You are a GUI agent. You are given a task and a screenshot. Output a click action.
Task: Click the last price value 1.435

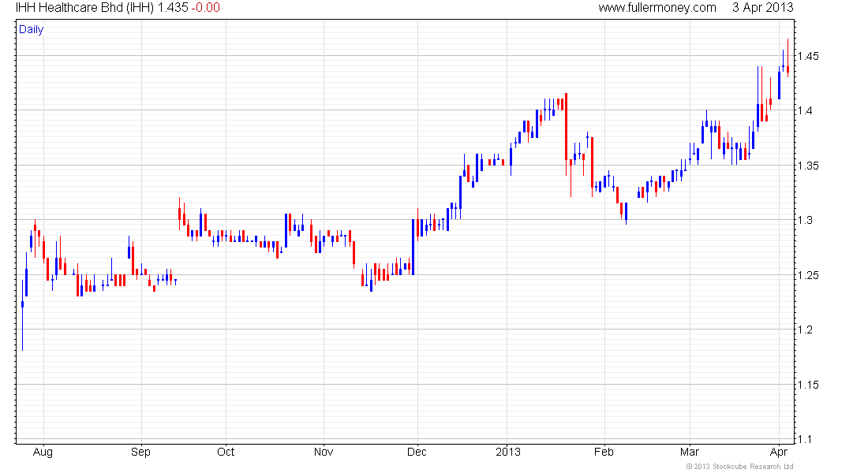point(174,8)
